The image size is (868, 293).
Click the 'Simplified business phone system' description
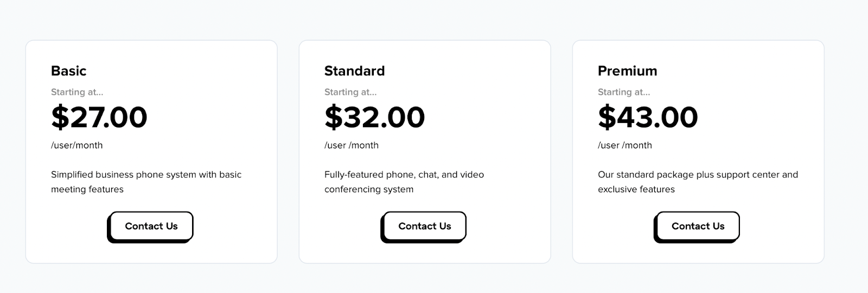point(146,174)
